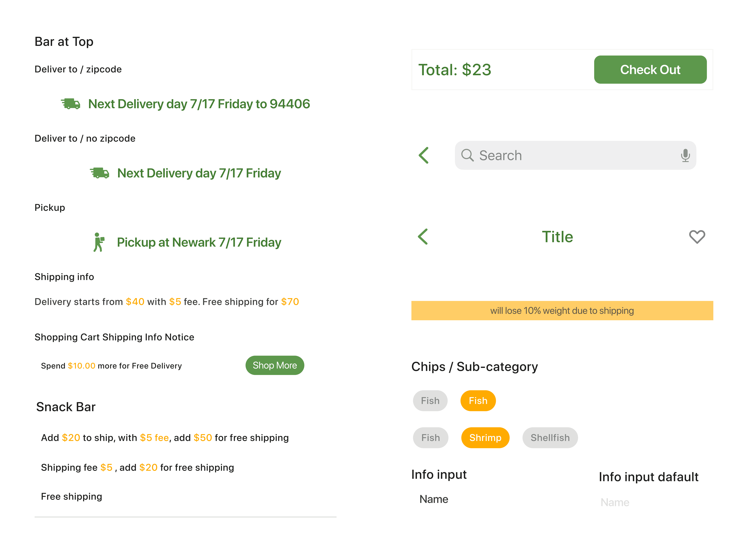This screenshot has width=756, height=552.
Task: Click the standalone 'Free shipping' snack bar line
Action: pyautogui.click(x=72, y=496)
